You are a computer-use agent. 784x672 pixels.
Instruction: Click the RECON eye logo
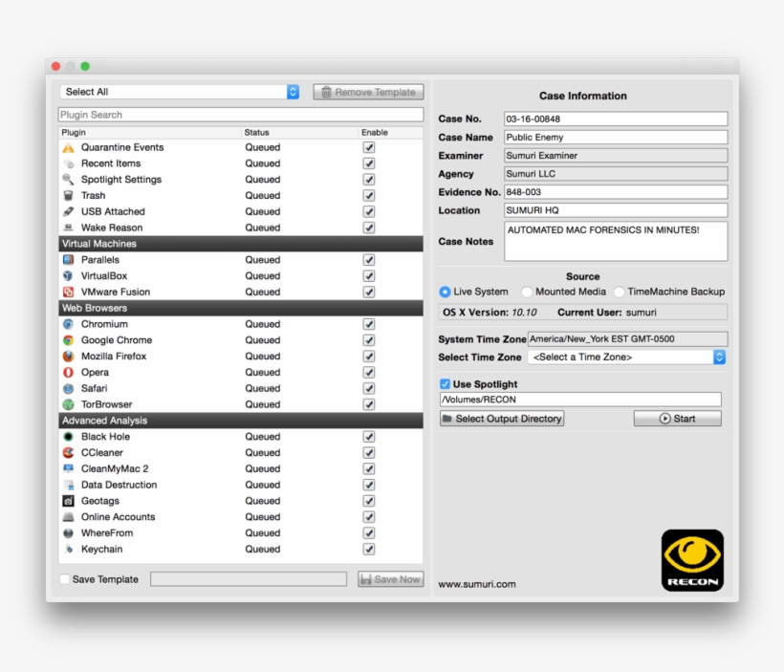pos(692,560)
